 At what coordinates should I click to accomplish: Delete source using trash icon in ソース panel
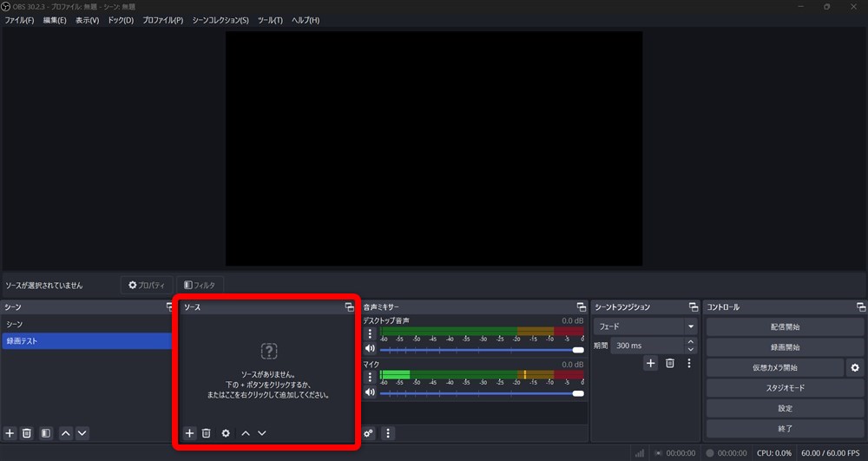click(x=206, y=432)
